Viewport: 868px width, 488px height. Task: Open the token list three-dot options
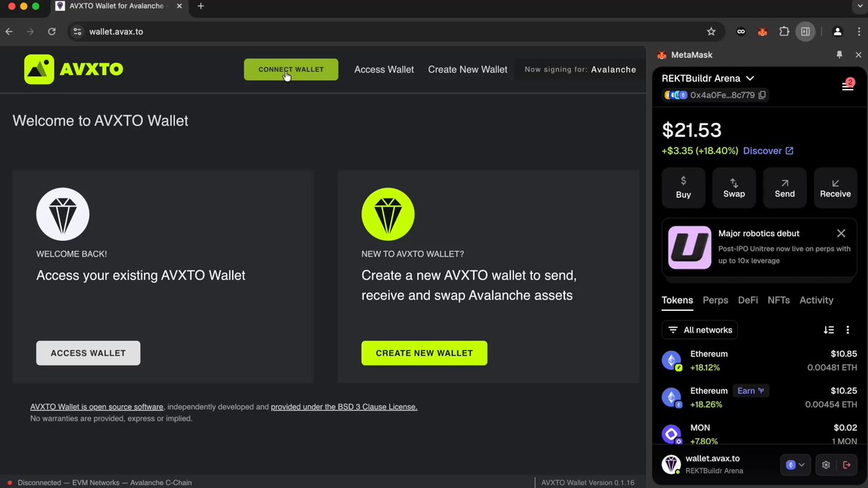click(848, 330)
